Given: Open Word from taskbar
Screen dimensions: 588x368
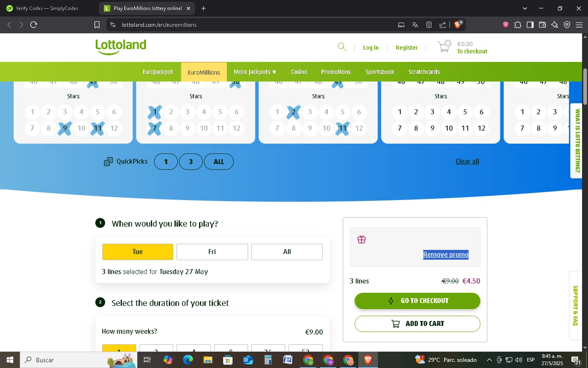Looking at the screenshot, I should click(x=288, y=360).
